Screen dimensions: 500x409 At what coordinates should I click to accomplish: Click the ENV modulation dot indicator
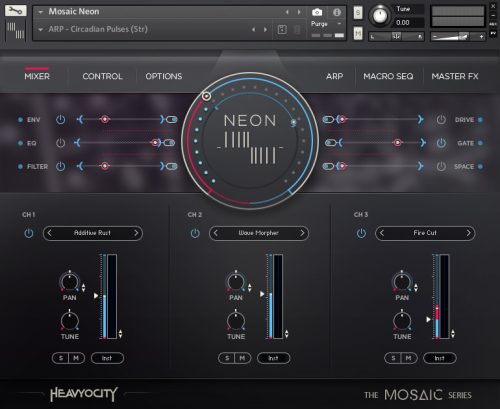(x=20, y=119)
